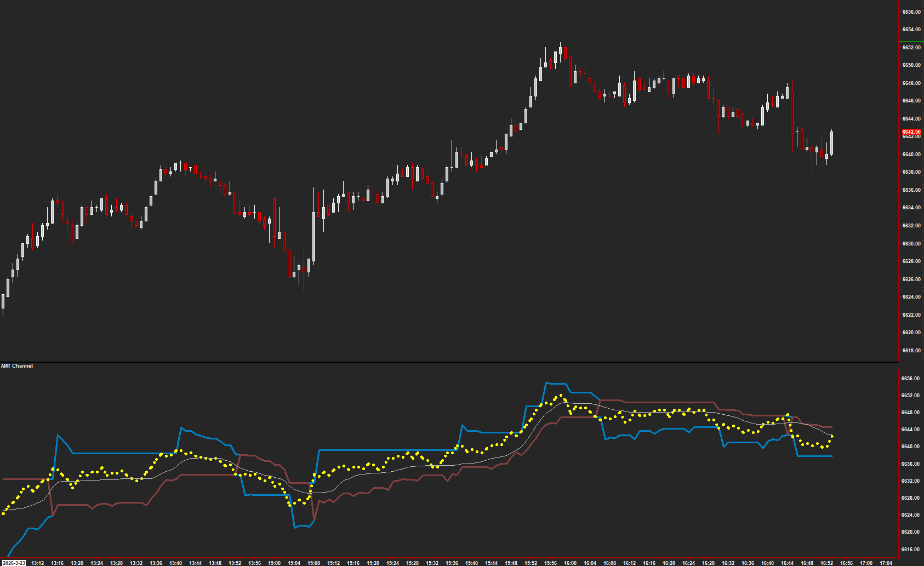Click the last yellow dot in AMT Channel
Screen dimensions: 924x566
click(x=832, y=436)
